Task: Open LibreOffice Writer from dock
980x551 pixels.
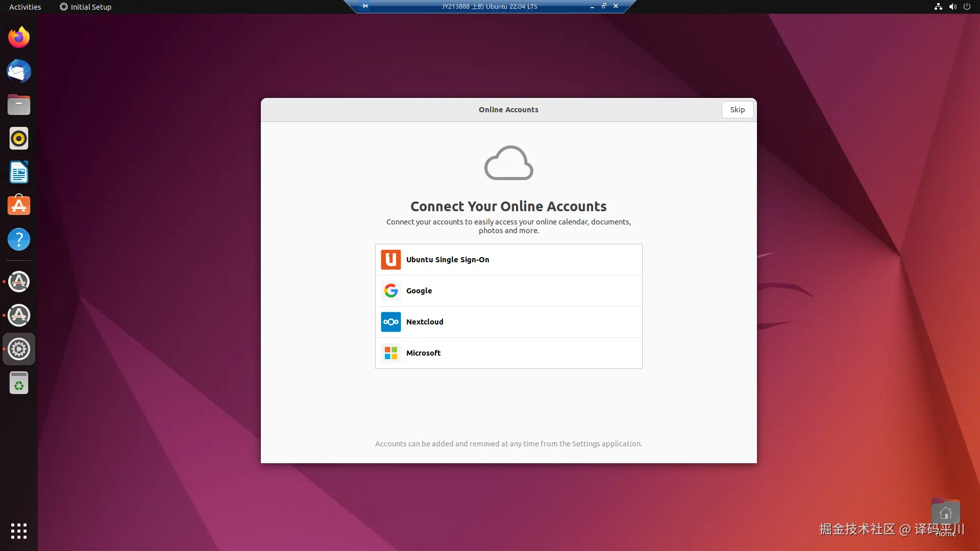Action: tap(19, 172)
